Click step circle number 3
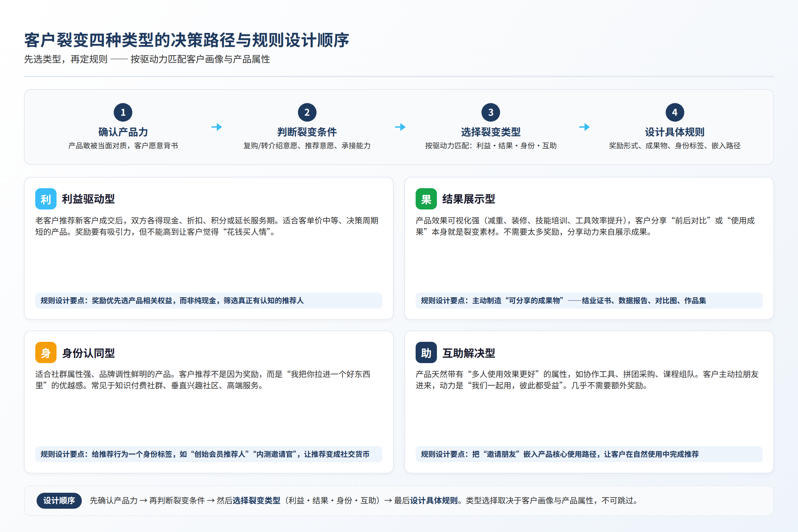 [491, 112]
